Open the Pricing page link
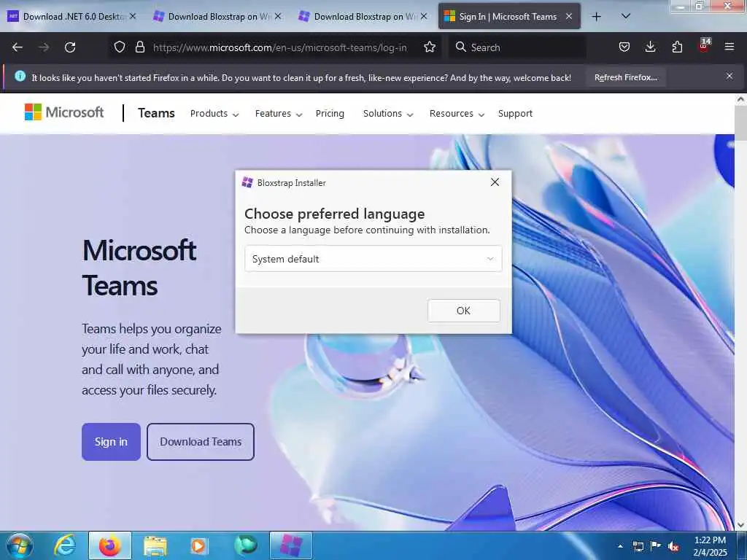 (x=330, y=114)
